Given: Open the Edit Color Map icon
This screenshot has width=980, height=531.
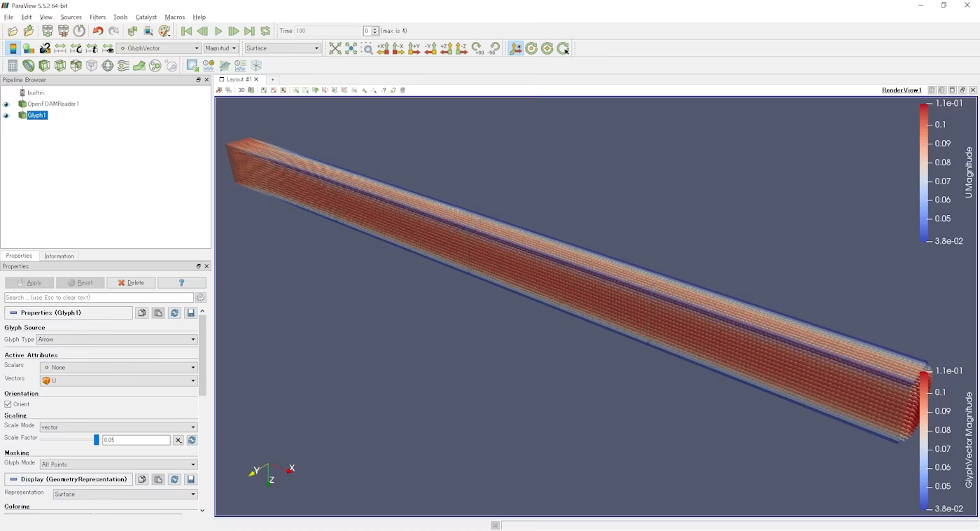Looking at the screenshot, I should [x=28, y=48].
